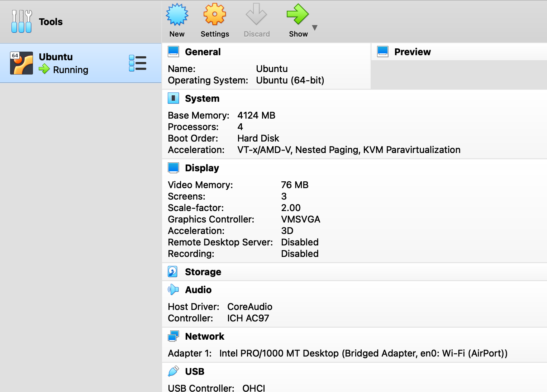Click the VMSVGA graphics controller value
This screenshot has height=392, width=547.
pos(301,219)
